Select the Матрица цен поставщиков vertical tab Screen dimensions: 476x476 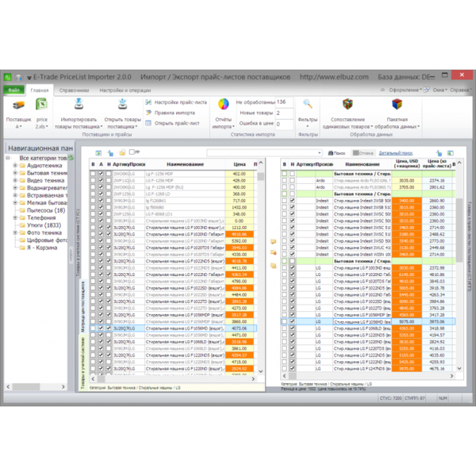point(83,306)
